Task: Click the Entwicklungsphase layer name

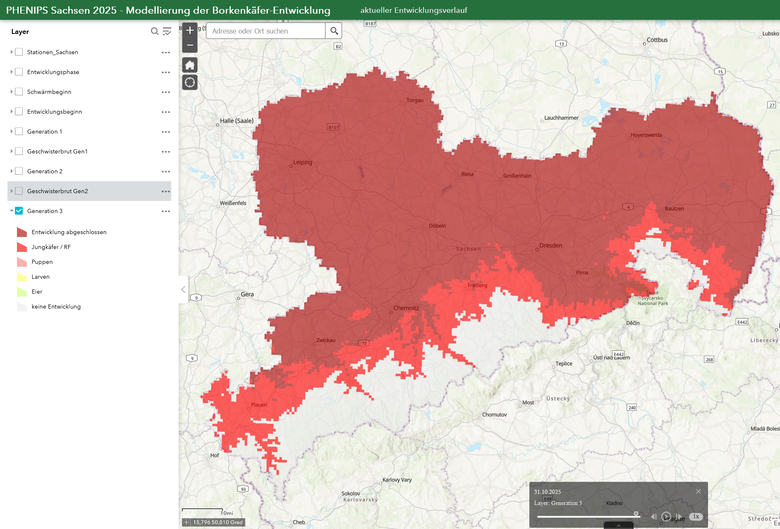Action: click(53, 72)
